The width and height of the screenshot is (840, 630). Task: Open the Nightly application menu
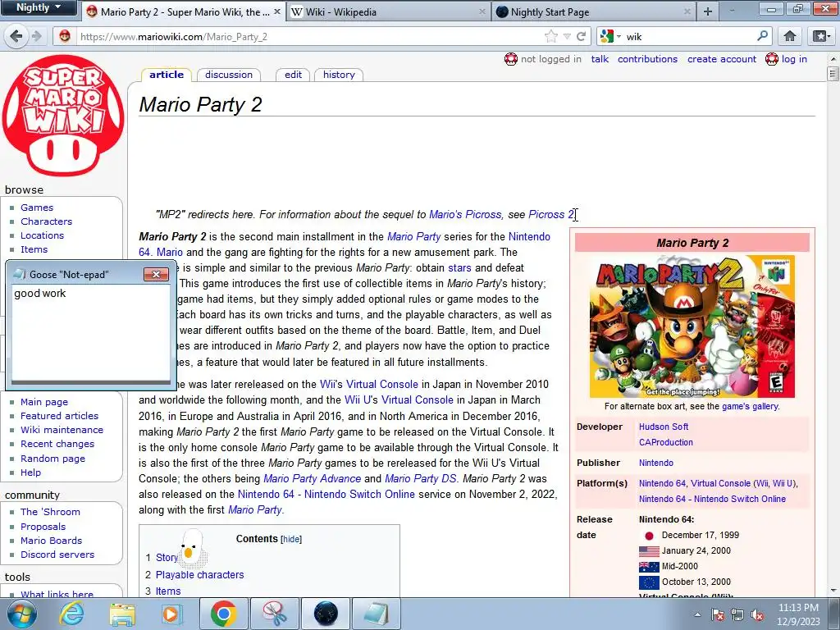(x=38, y=7)
